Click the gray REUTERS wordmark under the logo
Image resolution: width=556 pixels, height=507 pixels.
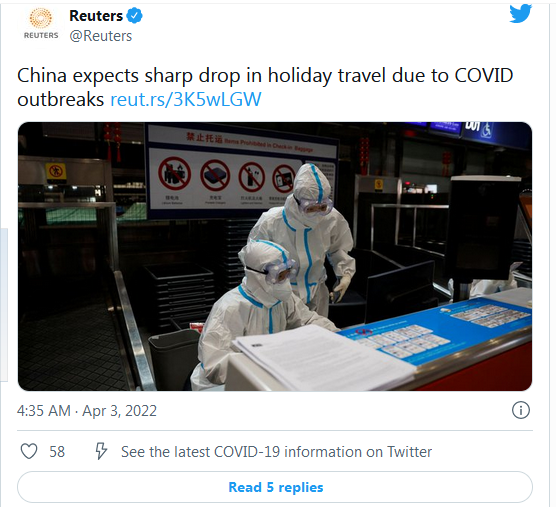pos(41,35)
